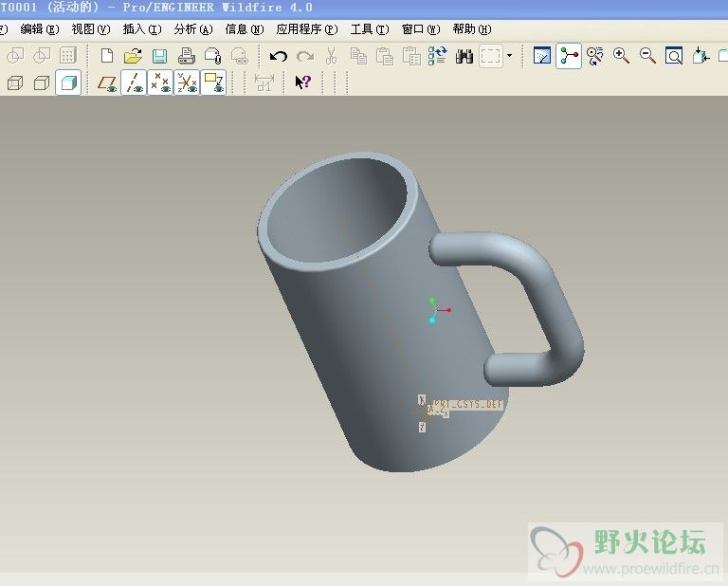Save the model with the floppy icon
This screenshot has height=586, width=728.
coord(159,56)
